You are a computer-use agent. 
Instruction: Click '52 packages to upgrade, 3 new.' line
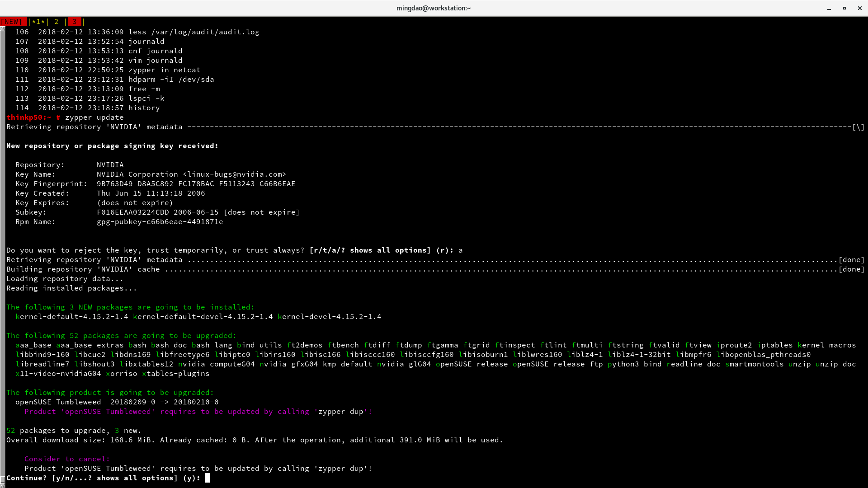[x=74, y=431]
